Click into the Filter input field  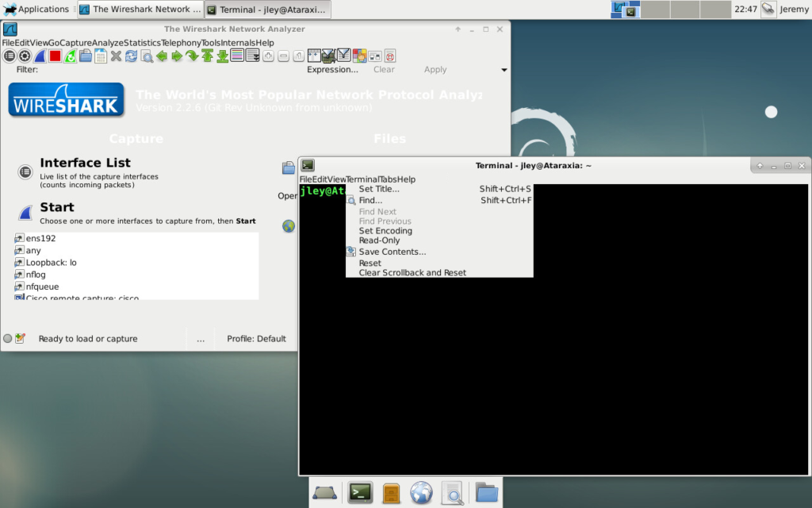click(x=172, y=70)
